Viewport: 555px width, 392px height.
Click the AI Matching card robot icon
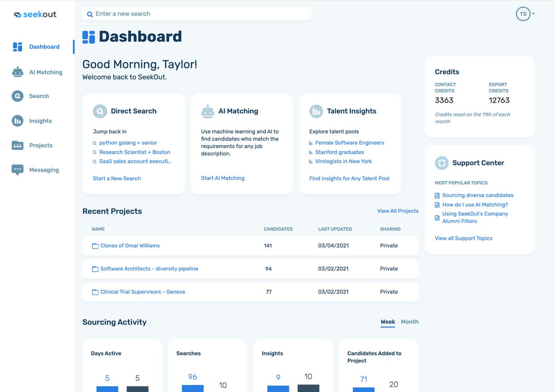[208, 111]
